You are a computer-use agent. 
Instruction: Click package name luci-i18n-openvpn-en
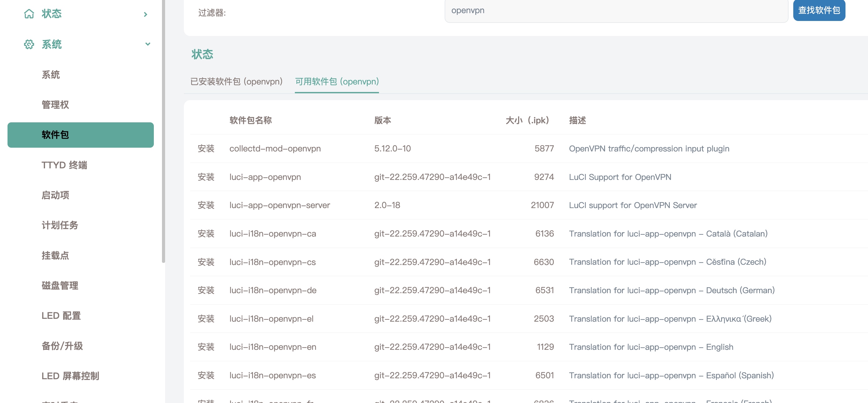[273, 347]
